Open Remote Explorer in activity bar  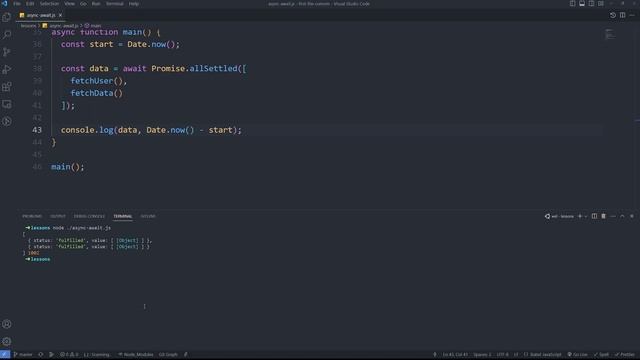point(7,104)
